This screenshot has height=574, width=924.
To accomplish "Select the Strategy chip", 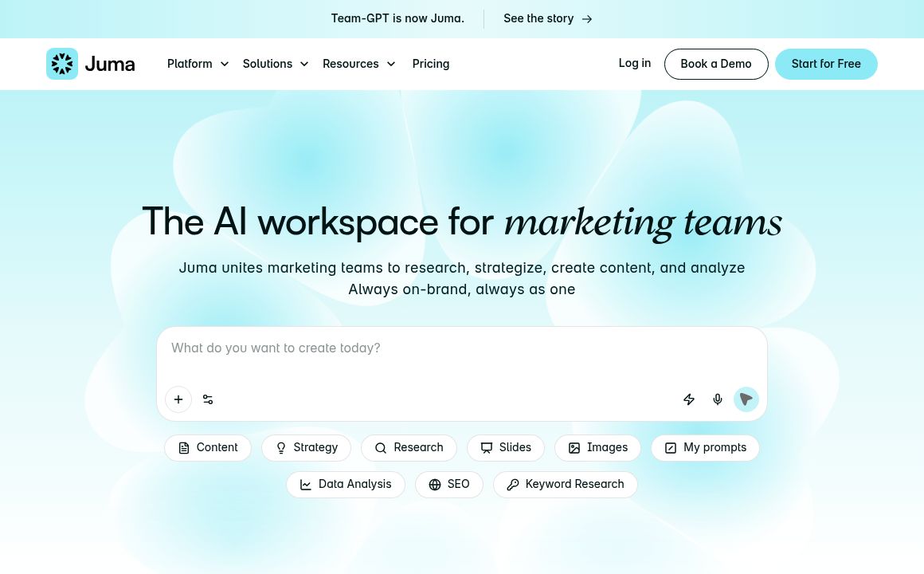I will click(x=306, y=448).
